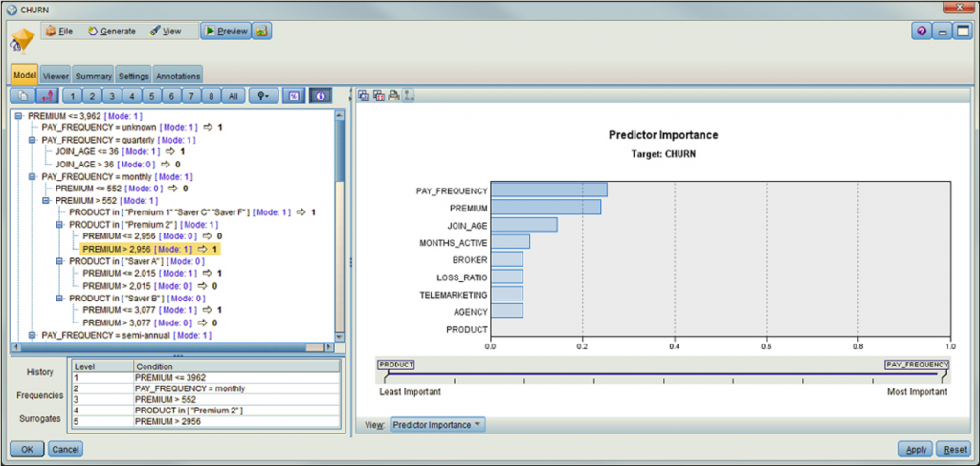Open the Predictor Importance view dropdown
The image size is (980, 466).
click(x=438, y=425)
